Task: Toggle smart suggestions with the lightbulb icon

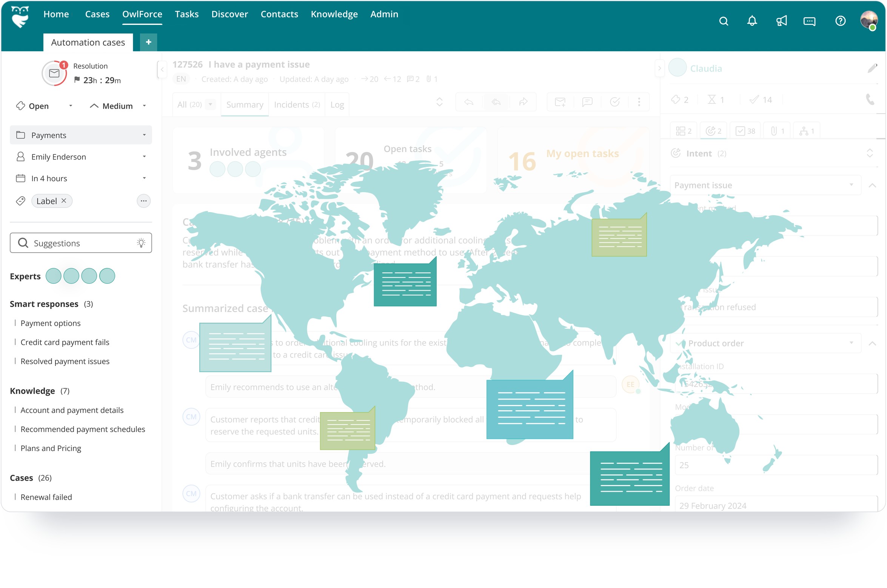Action: pyautogui.click(x=141, y=243)
